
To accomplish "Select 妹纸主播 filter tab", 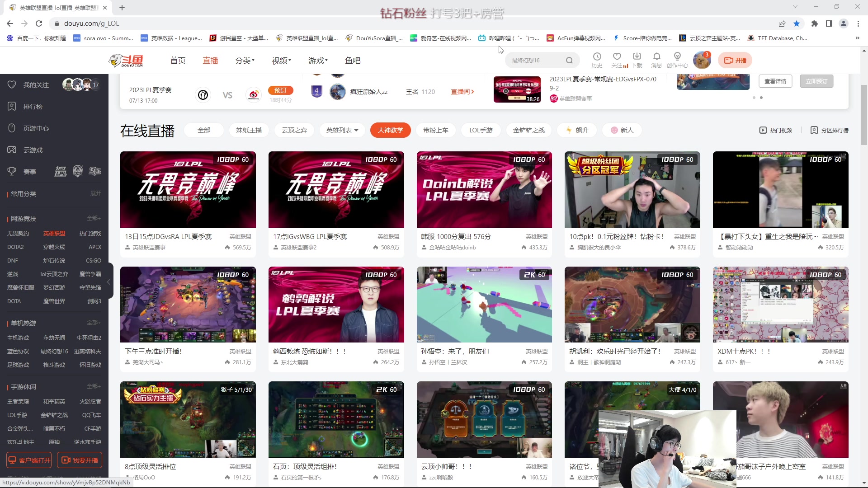I will click(x=249, y=130).
